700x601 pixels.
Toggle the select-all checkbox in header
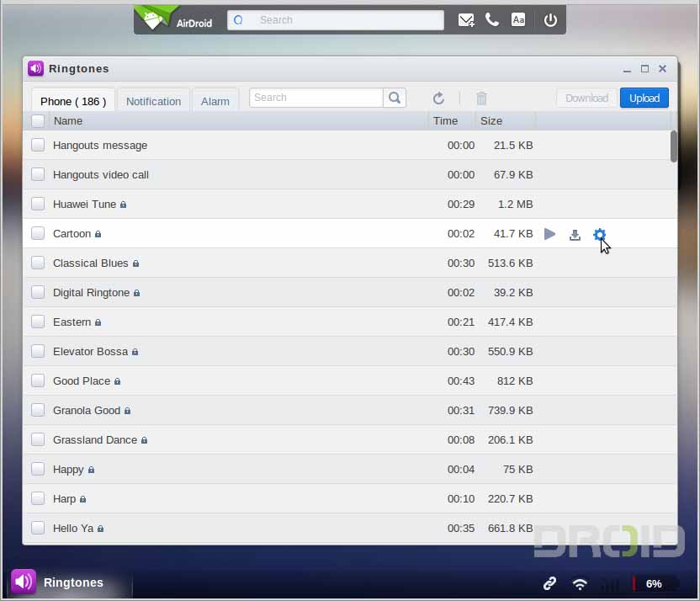pyautogui.click(x=38, y=121)
